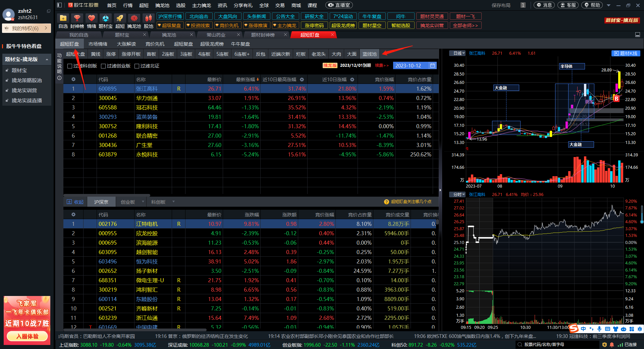Select the 涨停开板 filter tab
This screenshot has height=349, width=644.
(131, 54)
